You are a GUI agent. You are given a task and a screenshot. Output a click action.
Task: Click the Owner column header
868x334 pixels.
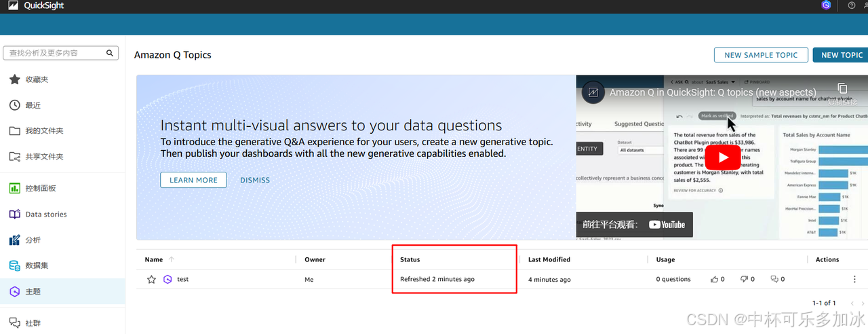click(315, 259)
